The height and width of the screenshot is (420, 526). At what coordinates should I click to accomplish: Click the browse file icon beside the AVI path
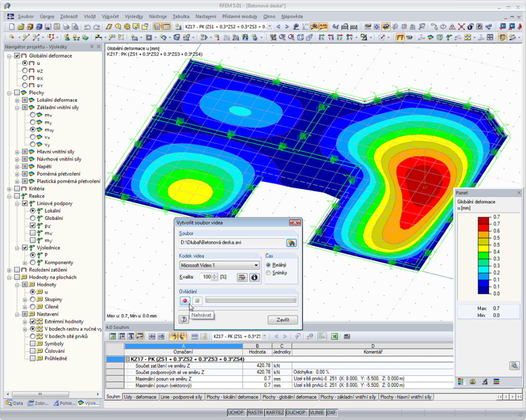pyautogui.click(x=291, y=243)
